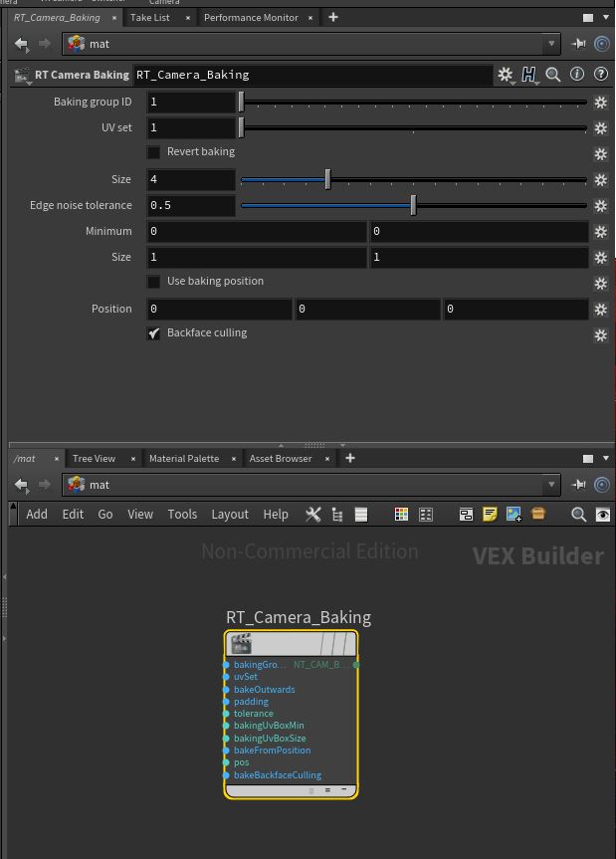Click the Edge noise tolerance slider handle
The width and height of the screenshot is (616, 859).
[x=413, y=206]
